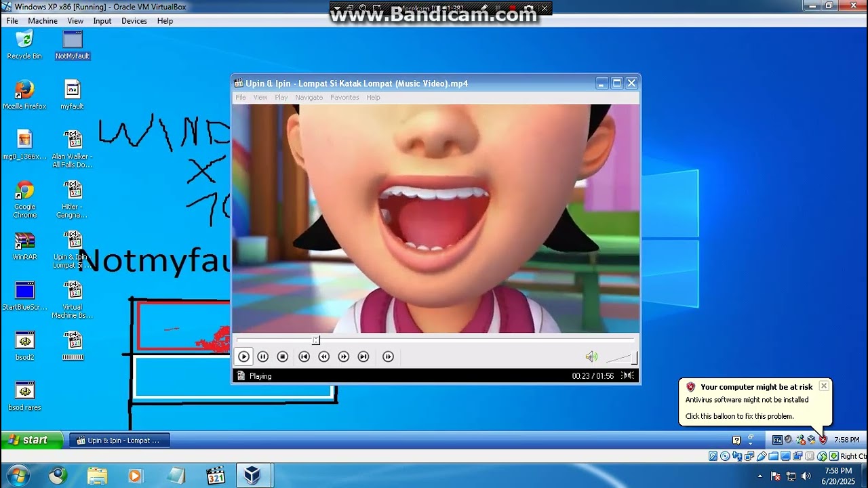Image resolution: width=868 pixels, height=488 pixels.
Task: Open the media player Play menu
Action: pos(281,98)
